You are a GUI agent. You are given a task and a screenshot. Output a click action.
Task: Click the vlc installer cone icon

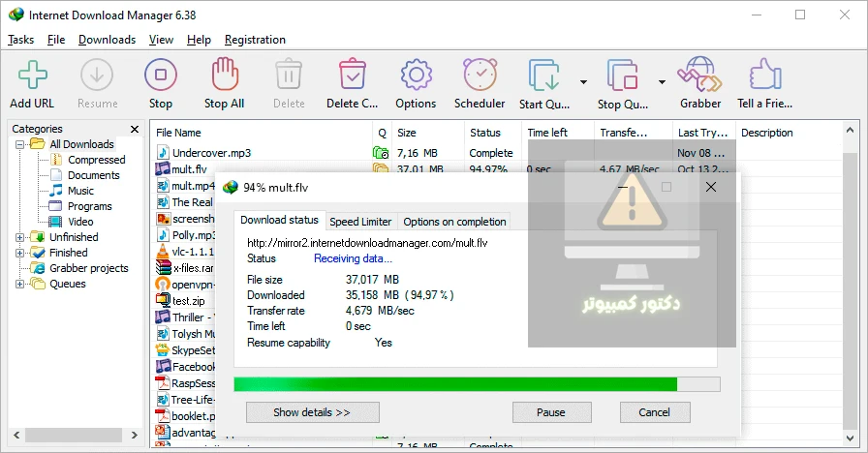(x=163, y=252)
